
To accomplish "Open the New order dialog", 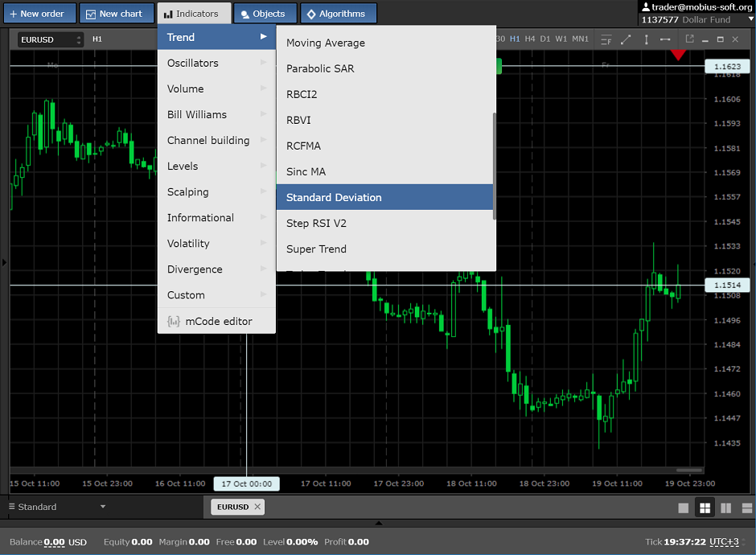I will (39, 14).
